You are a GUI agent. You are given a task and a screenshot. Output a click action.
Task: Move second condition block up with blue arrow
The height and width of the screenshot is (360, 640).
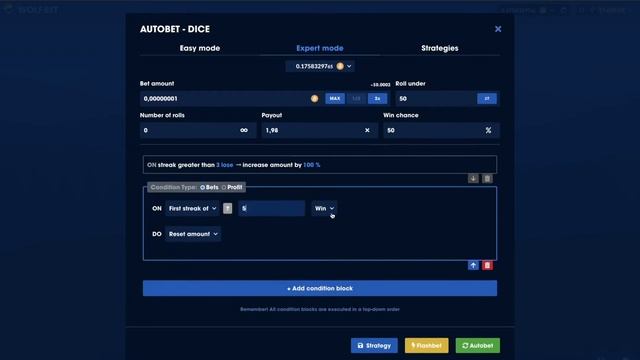coord(473,266)
